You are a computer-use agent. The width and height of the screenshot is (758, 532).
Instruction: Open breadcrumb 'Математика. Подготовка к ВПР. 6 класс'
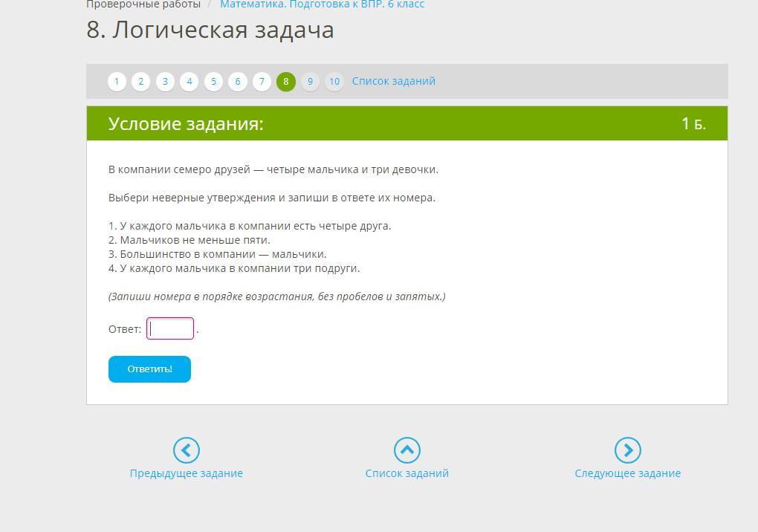click(323, 4)
